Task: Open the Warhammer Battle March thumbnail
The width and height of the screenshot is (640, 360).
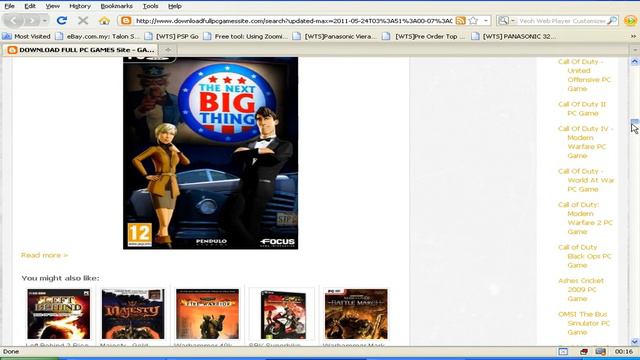Action: click(356, 314)
